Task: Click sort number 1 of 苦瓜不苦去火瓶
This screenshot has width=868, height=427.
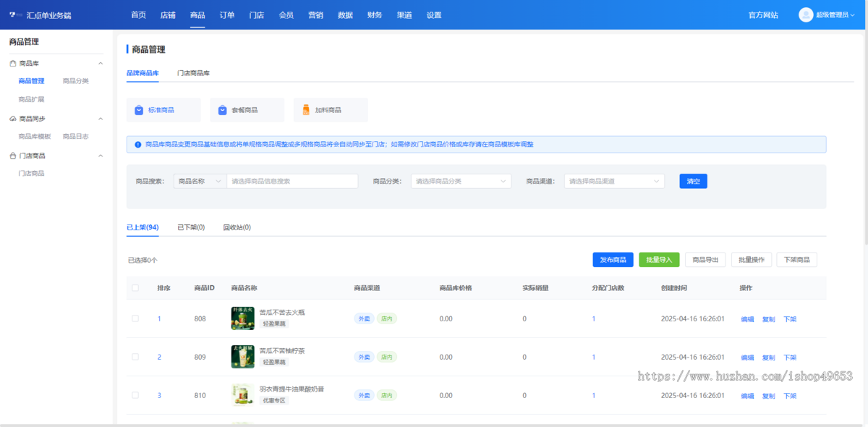Action: coord(159,318)
